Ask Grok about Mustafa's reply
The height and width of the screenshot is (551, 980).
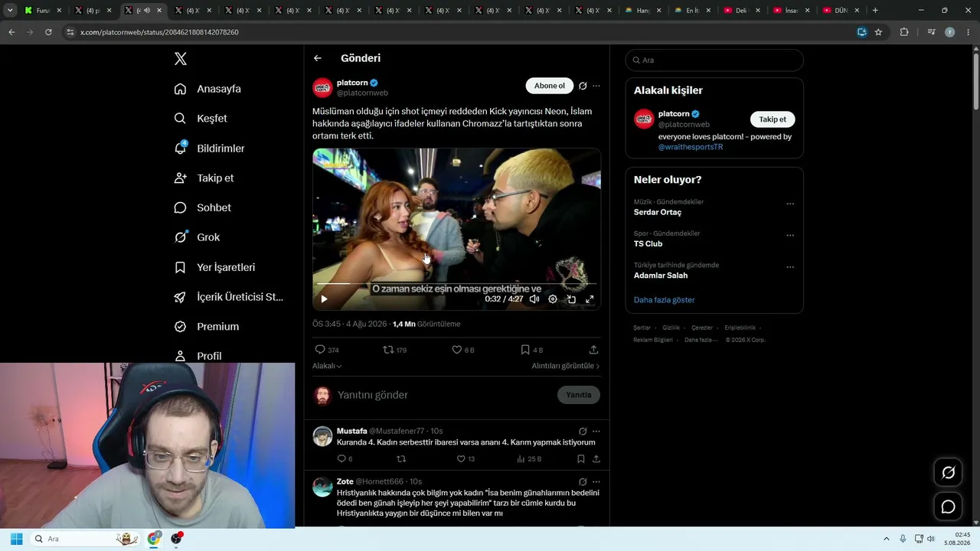(583, 431)
